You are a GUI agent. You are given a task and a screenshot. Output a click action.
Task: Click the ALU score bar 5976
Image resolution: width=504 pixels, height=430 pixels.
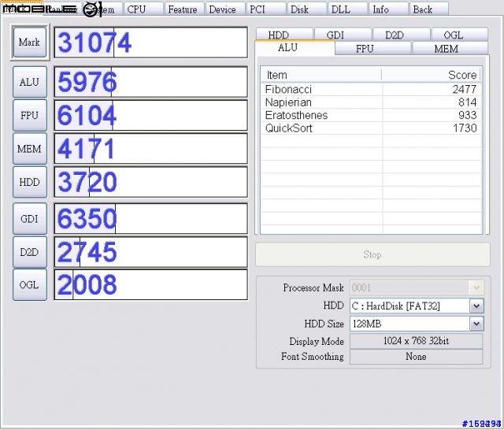pos(151,82)
